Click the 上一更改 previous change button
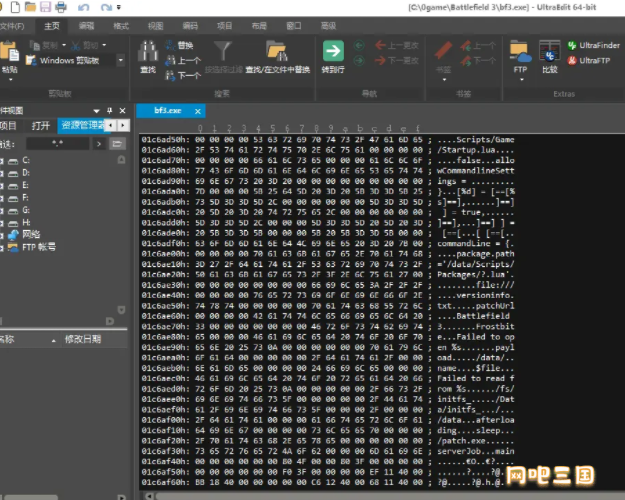The width and height of the screenshot is (625, 500). tap(397, 45)
